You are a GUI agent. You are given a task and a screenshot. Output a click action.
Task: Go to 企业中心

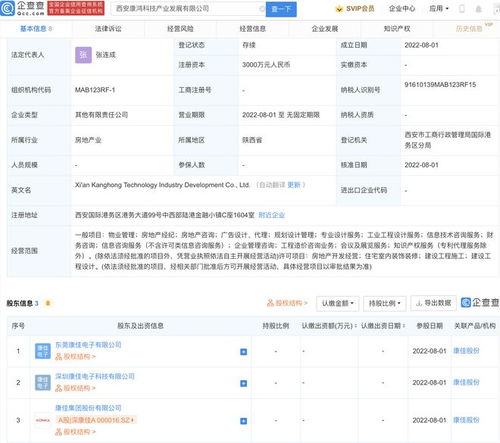tap(402, 9)
